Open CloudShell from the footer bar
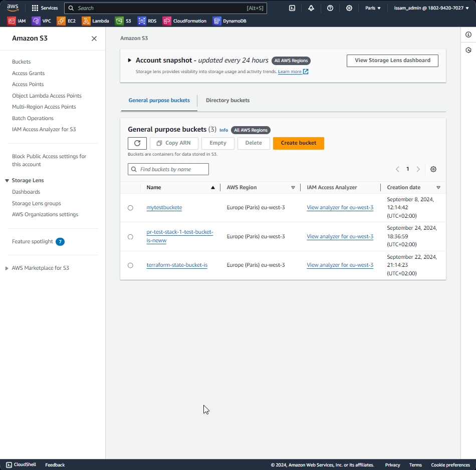 pyautogui.click(x=21, y=464)
